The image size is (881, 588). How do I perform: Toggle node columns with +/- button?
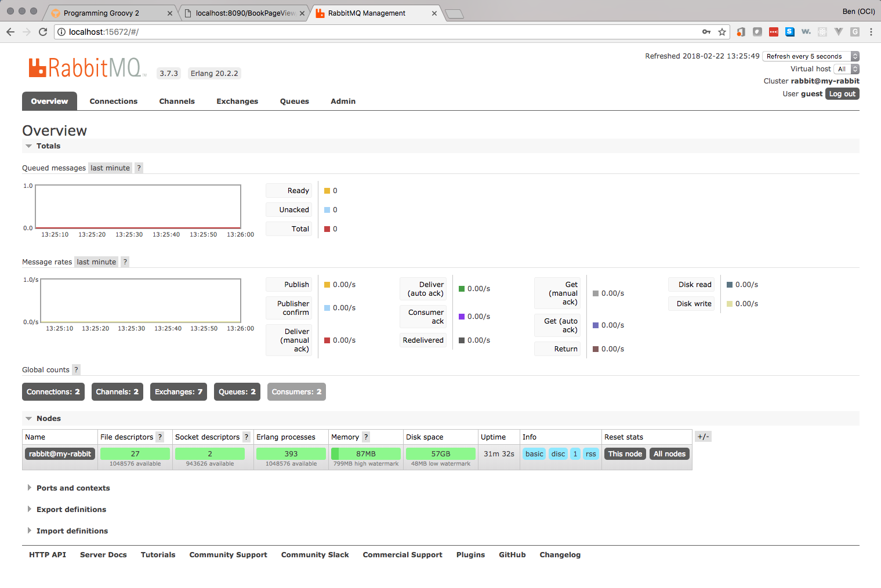tap(703, 437)
